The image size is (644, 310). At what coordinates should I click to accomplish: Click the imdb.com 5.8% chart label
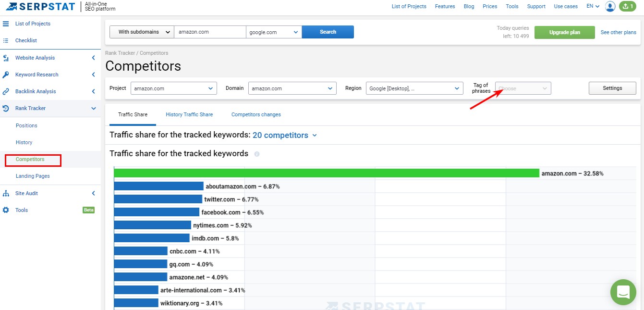coord(215,238)
